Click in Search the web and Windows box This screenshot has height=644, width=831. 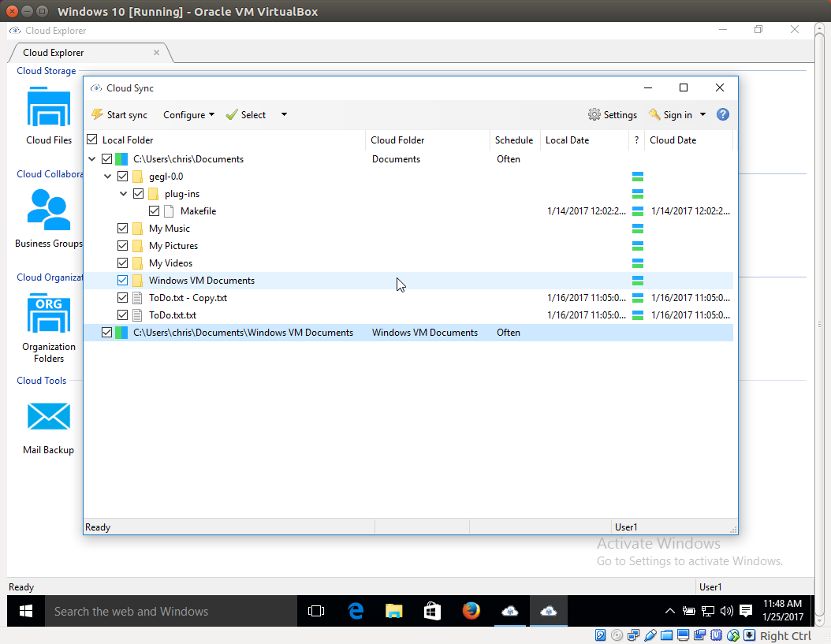(170, 611)
